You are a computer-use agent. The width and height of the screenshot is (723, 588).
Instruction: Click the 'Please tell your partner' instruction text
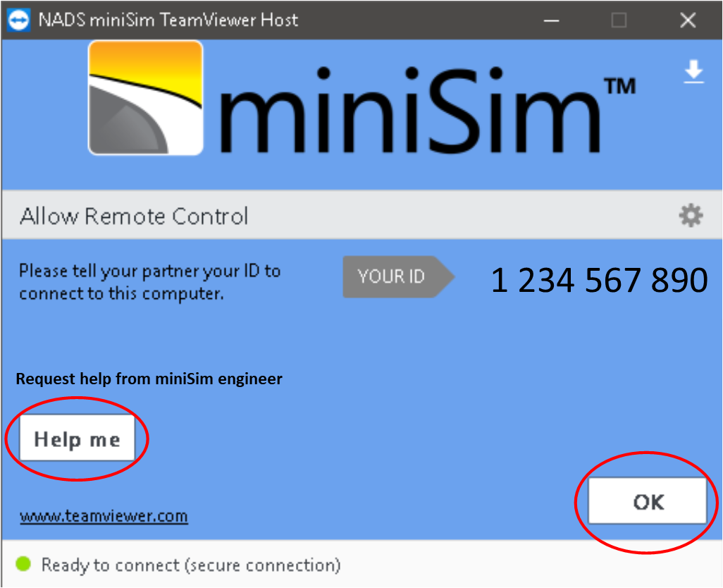pyautogui.click(x=149, y=281)
